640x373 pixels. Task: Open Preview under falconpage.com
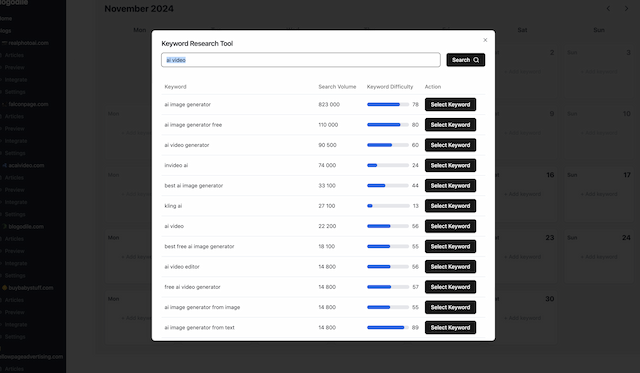tap(15, 129)
